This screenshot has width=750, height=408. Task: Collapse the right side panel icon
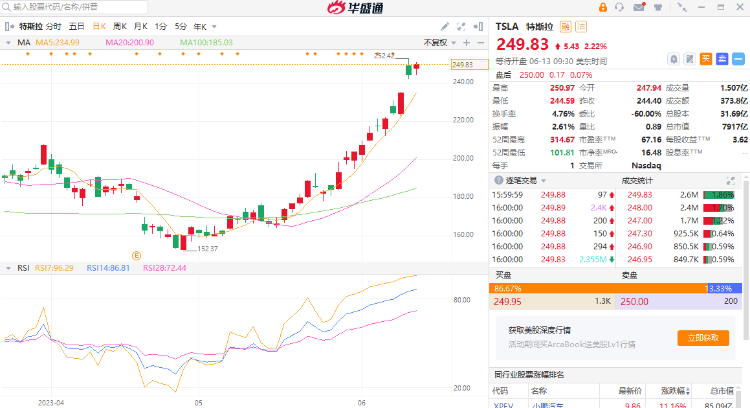click(478, 27)
